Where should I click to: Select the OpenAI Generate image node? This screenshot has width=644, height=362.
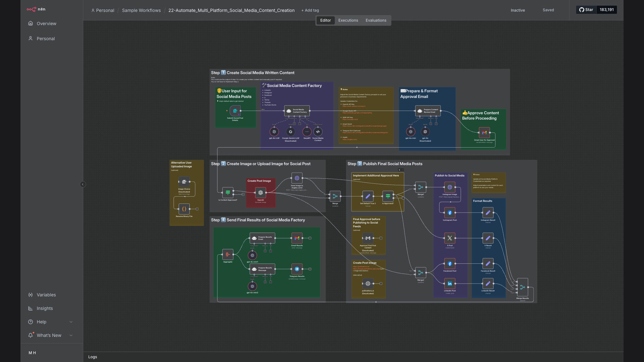click(x=261, y=193)
